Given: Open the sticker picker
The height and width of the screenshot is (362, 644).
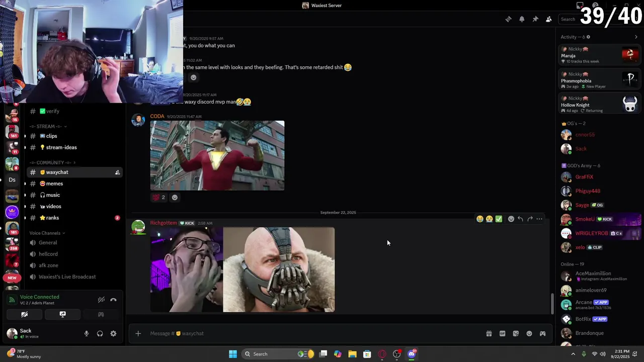Looking at the screenshot, I should tap(516, 333).
